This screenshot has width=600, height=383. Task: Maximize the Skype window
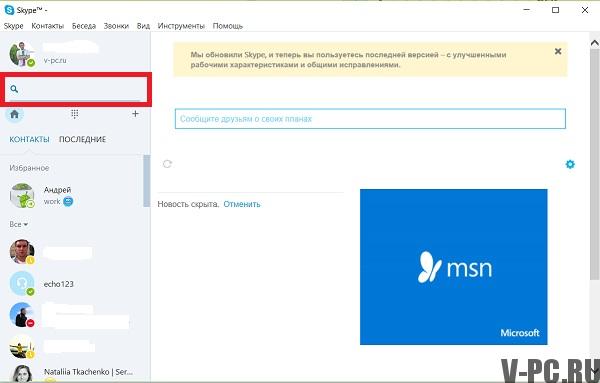point(556,10)
